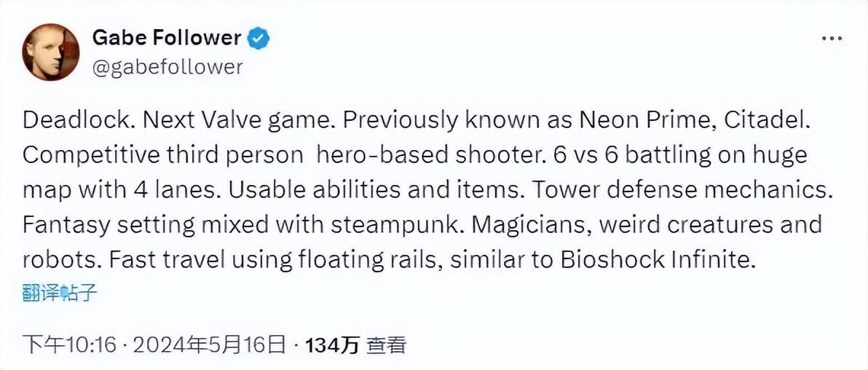Click the phrase Bioshock Infinite
Image resolution: width=868 pixels, height=370 pixels.
(658, 259)
